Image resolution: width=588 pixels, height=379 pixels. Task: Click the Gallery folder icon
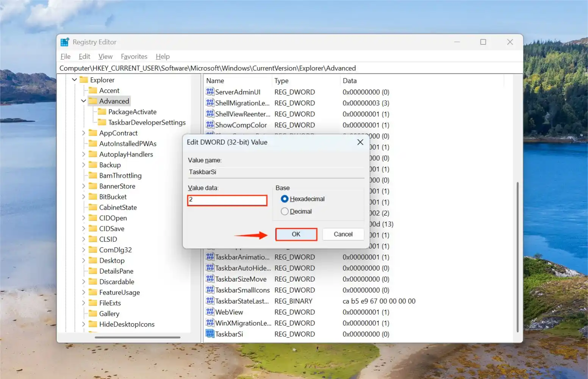[93, 313]
